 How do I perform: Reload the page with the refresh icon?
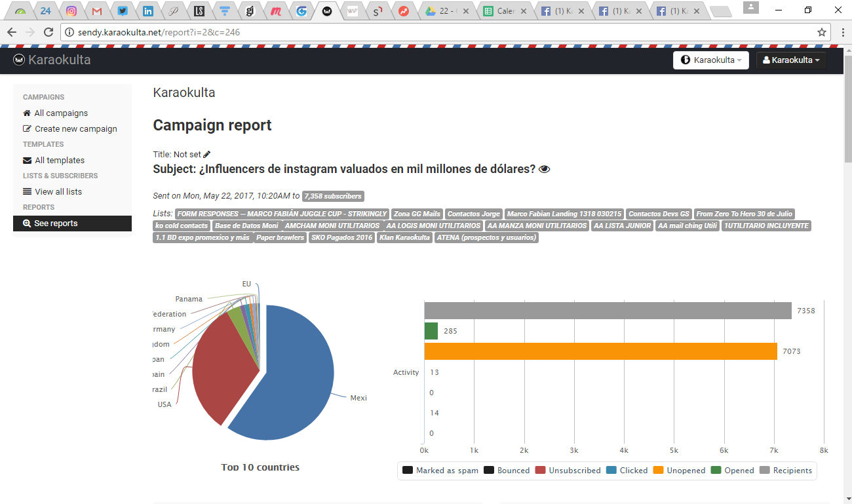tap(48, 32)
